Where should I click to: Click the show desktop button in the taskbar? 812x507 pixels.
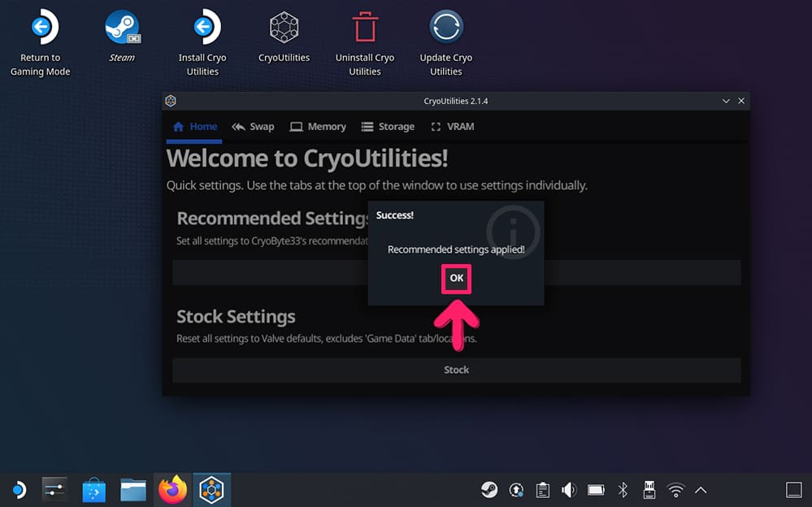click(793, 490)
